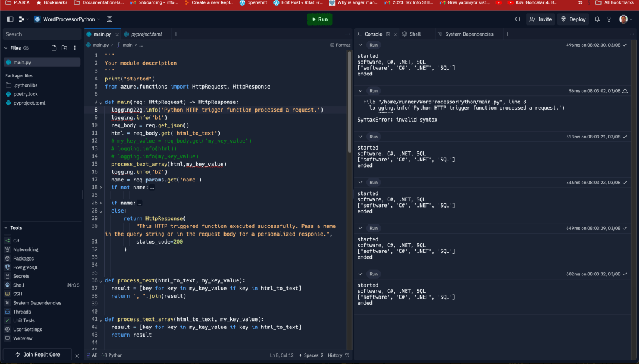Click the green Run button

pyautogui.click(x=319, y=19)
